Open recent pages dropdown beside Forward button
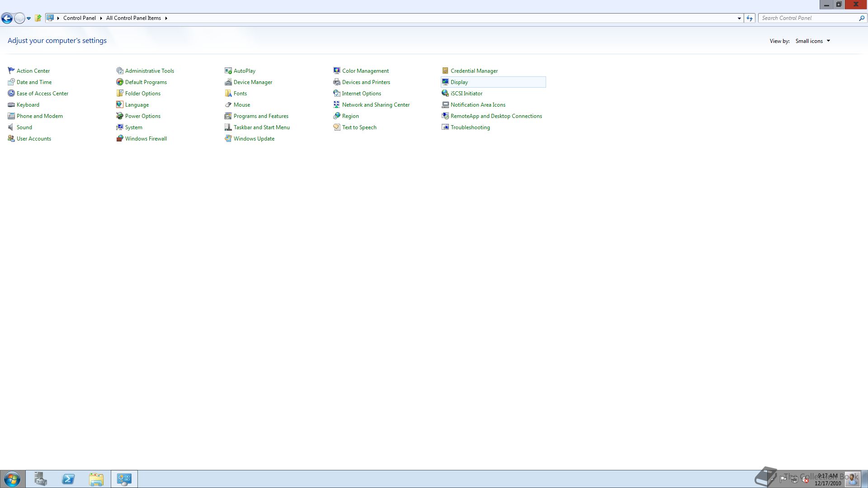Viewport: 868px width, 488px height. 28,18
